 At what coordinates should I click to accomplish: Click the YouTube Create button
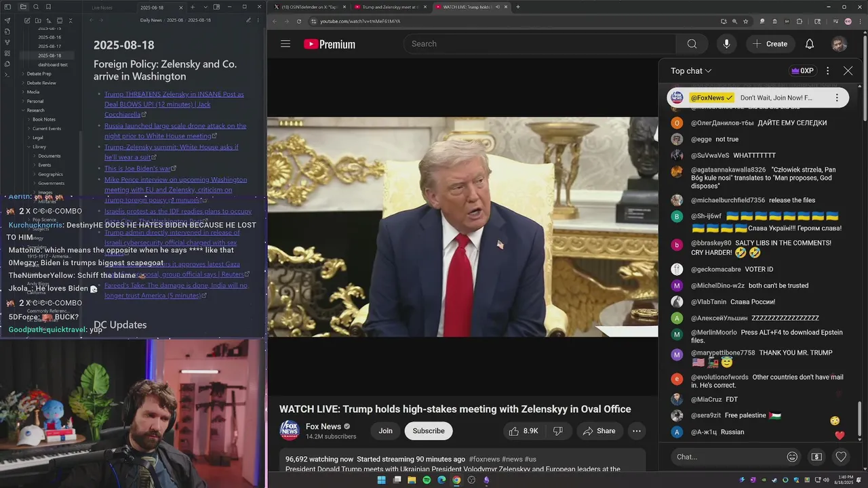(x=770, y=44)
